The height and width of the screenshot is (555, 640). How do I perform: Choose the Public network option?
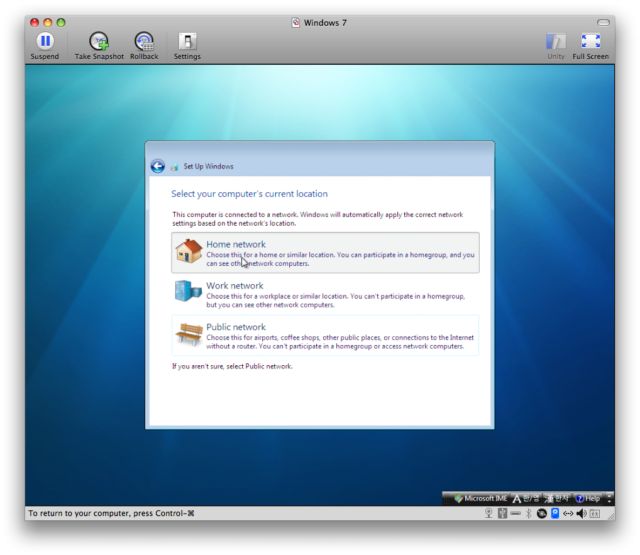coord(325,335)
